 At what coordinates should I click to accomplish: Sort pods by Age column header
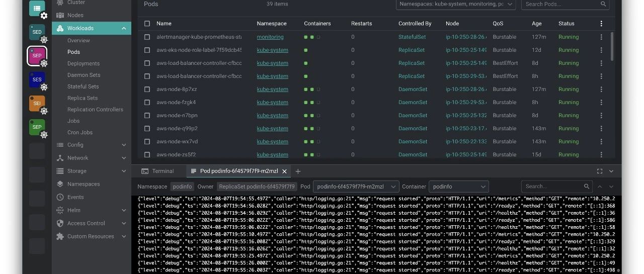coord(537,24)
